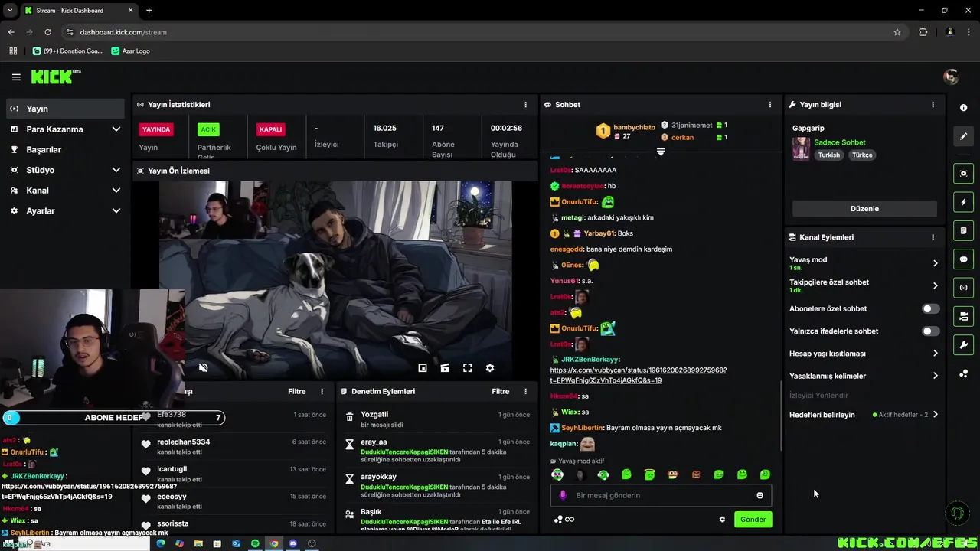
Task: Click Sadece Sohbet category link
Action: (x=840, y=142)
